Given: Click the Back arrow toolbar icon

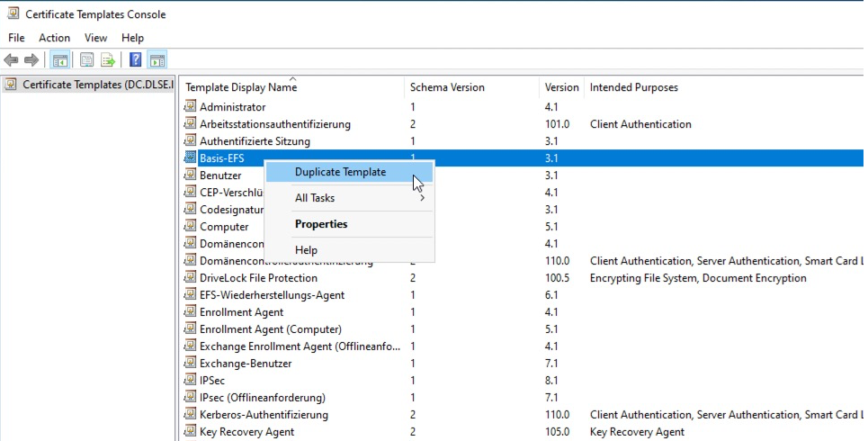Looking at the screenshot, I should coord(11,60).
